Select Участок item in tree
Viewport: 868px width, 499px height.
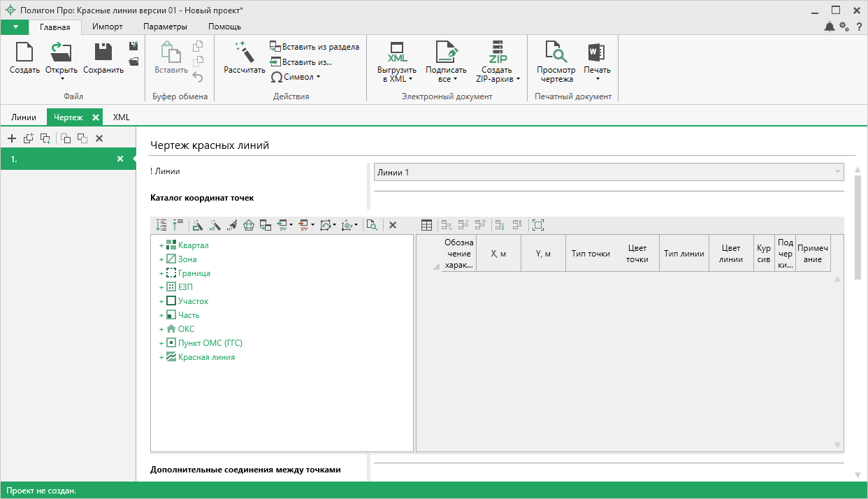193,301
